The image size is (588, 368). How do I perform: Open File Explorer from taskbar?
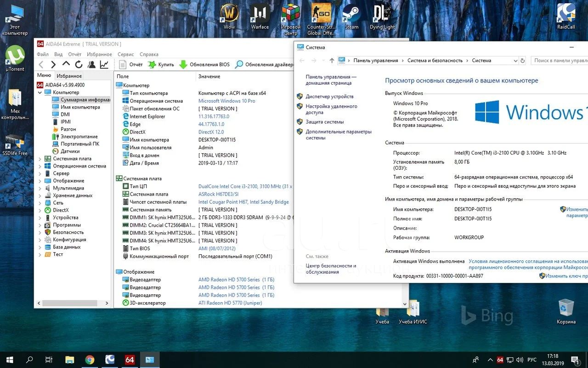[x=69, y=360]
